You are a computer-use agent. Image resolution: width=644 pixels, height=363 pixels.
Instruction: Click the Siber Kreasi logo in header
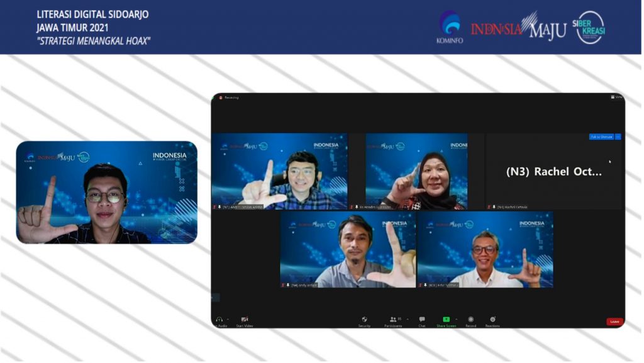[591, 28]
